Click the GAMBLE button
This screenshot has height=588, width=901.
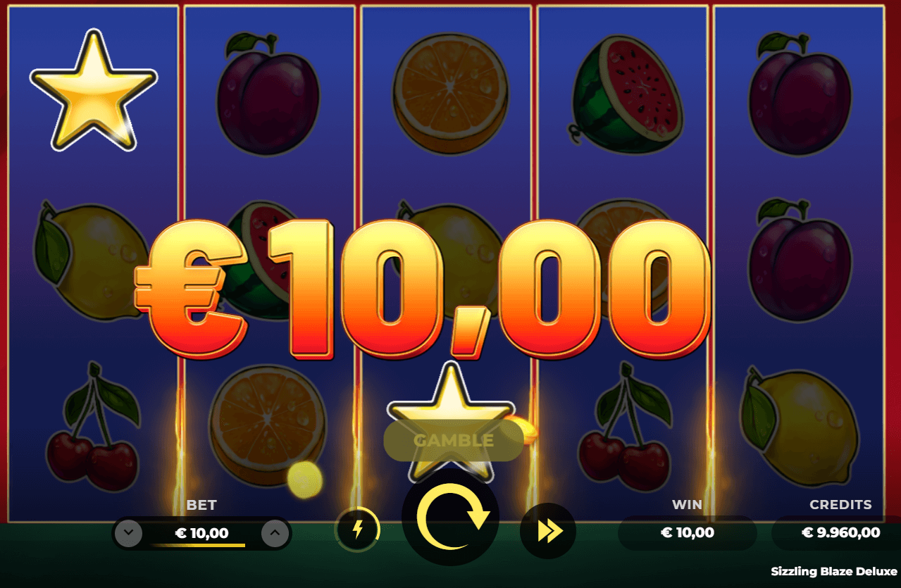click(x=454, y=441)
